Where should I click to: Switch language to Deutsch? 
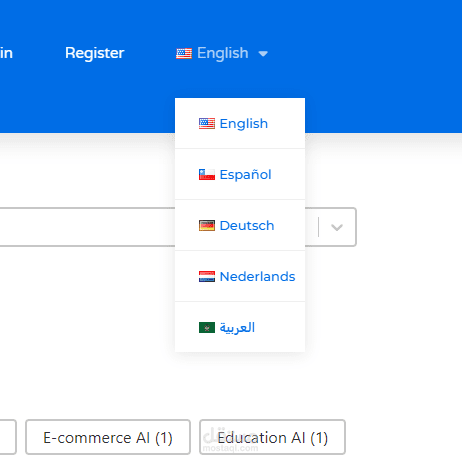(240, 225)
